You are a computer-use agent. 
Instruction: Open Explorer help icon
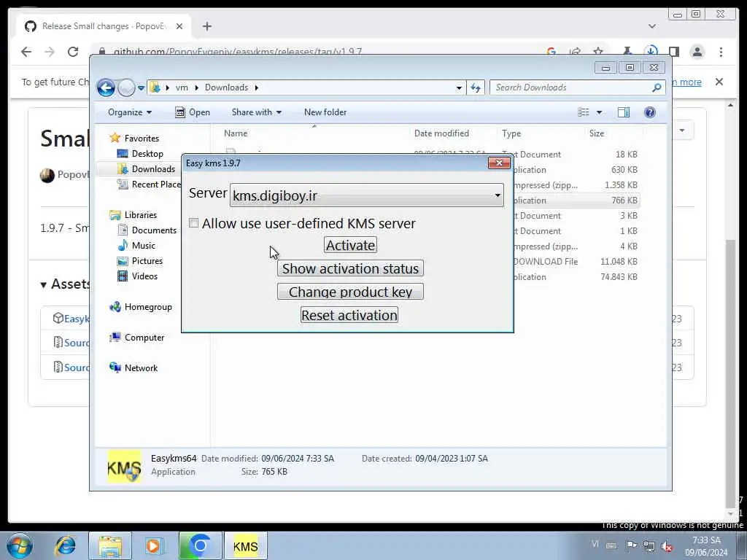(650, 112)
